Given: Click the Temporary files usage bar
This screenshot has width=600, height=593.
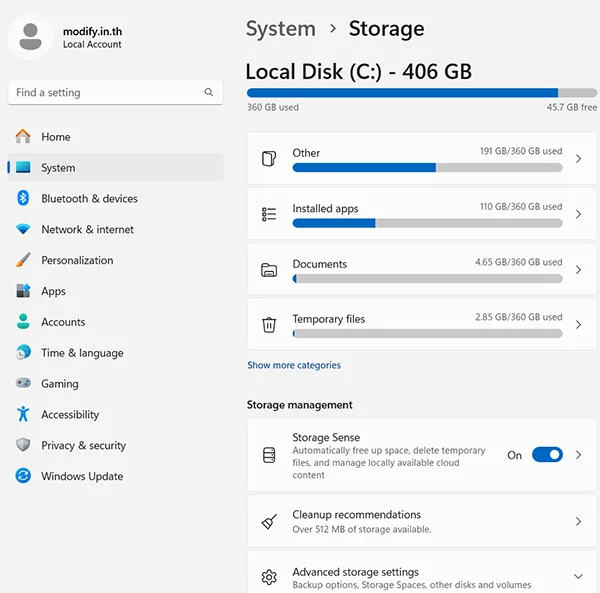Looking at the screenshot, I should (x=427, y=334).
